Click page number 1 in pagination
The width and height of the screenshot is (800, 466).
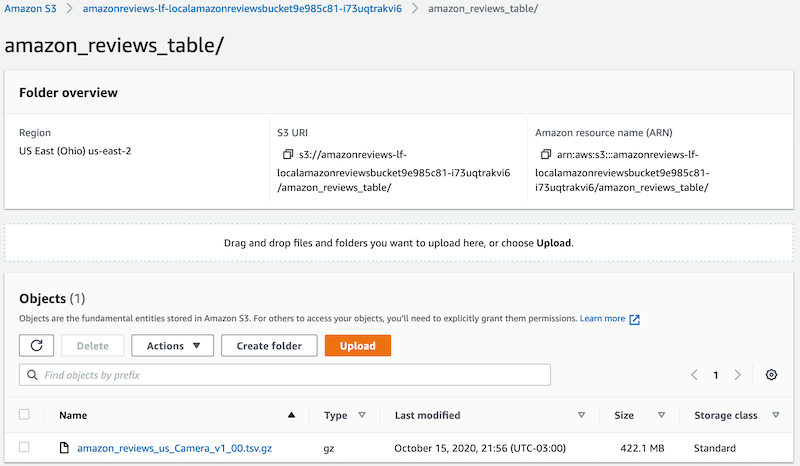click(716, 375)
